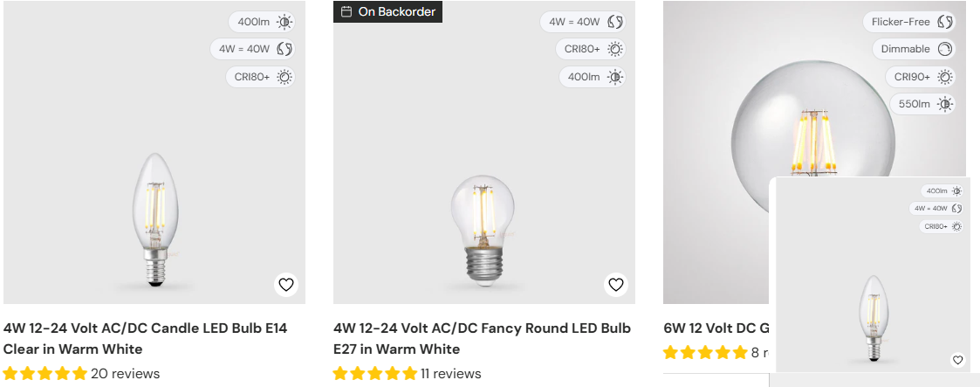980x387 pixels.
Task: View the 20 reviews for candle bulb
Action: click(125, 374)
